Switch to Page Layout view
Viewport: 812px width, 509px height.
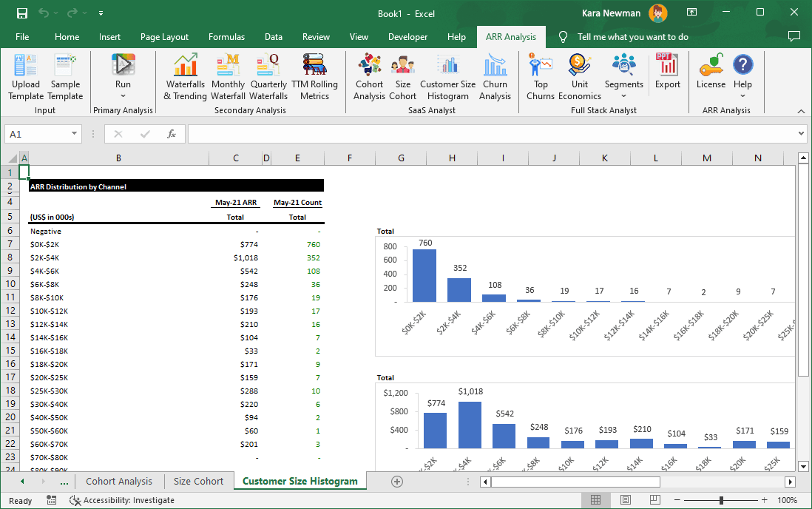click(625, 500)
